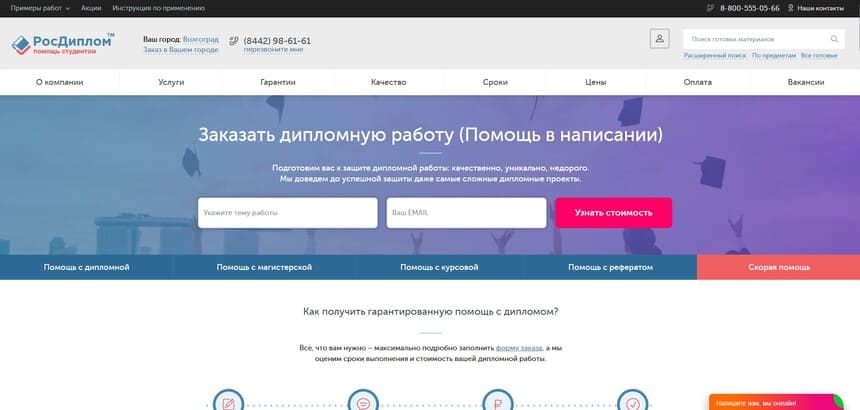860x410 pixels.
Task: Open the Вакансии menu item
Action: [806, 82]
